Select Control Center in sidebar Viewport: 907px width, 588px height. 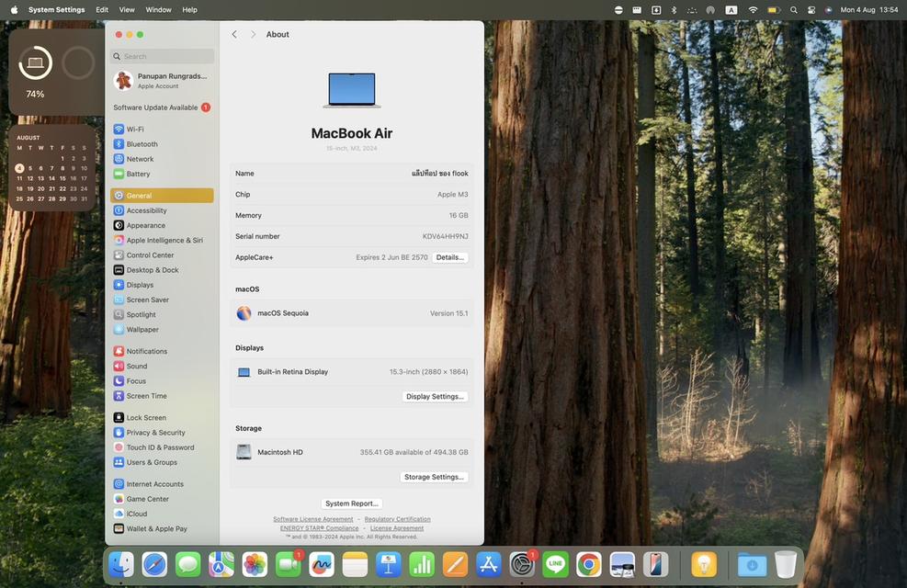click(x=162, y=255)
